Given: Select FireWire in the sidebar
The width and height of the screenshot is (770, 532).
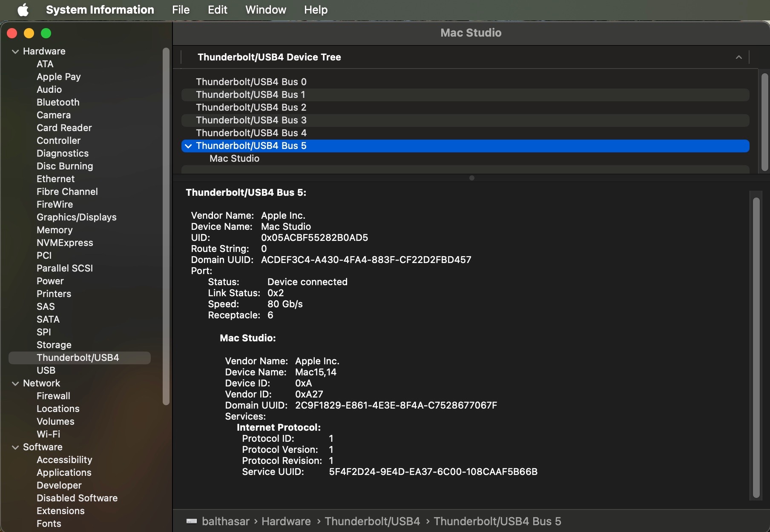Looking at the screenshot, I should point(55,204).
